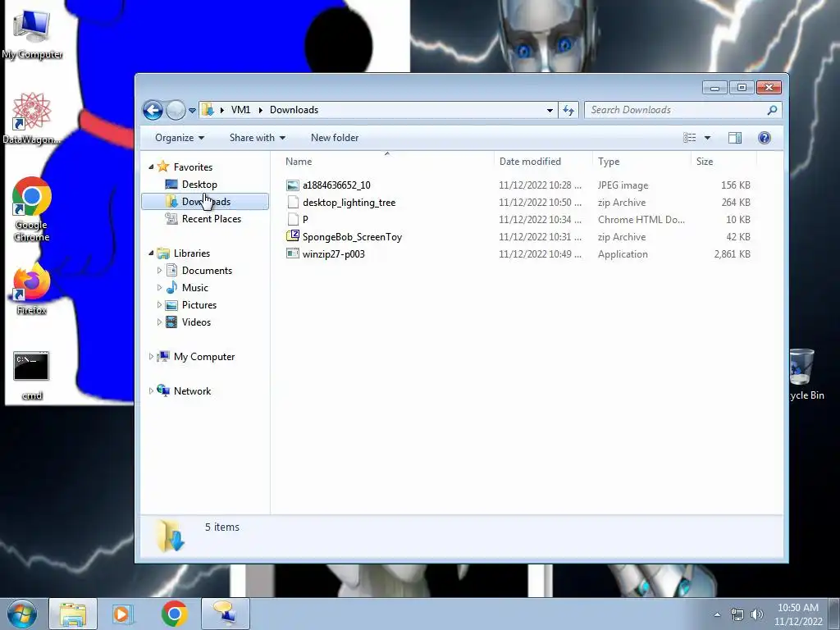The height and width of the screenshot is (630, 840).
Task: Select Network in navigation pane
Action: (x=192, y=391)
